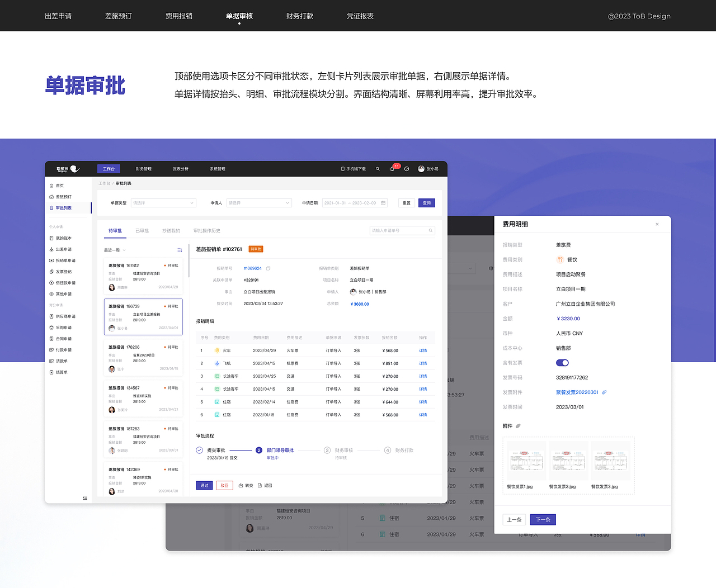The width and height of the screenshot is (716, 588).
Task: Click the sort icon above the approval cards
Action: (180, 250)
